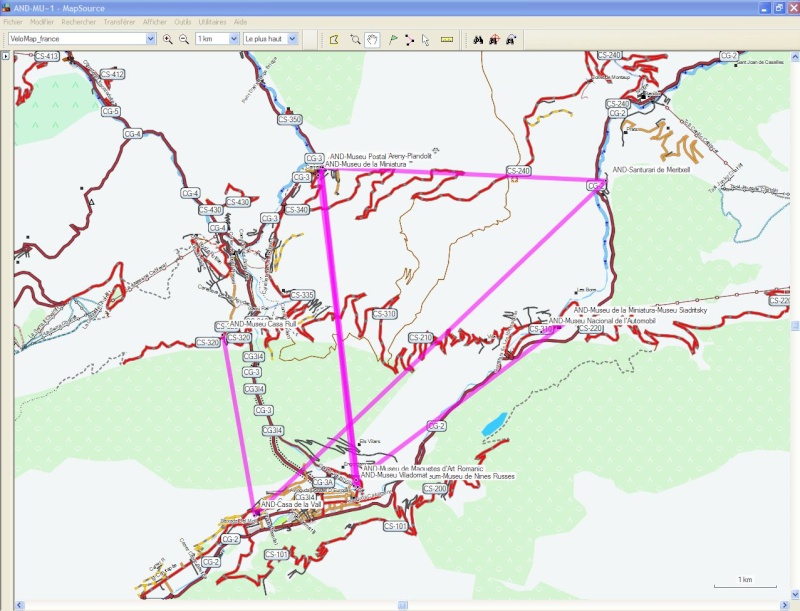Open the Transférer menu
The image size is (800, 611).
(x=119, y=22)
